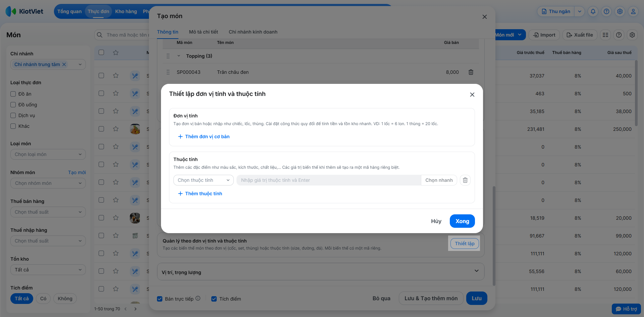
Task: Tick the select-all checkbox in table header
Action: coord(101,52)
